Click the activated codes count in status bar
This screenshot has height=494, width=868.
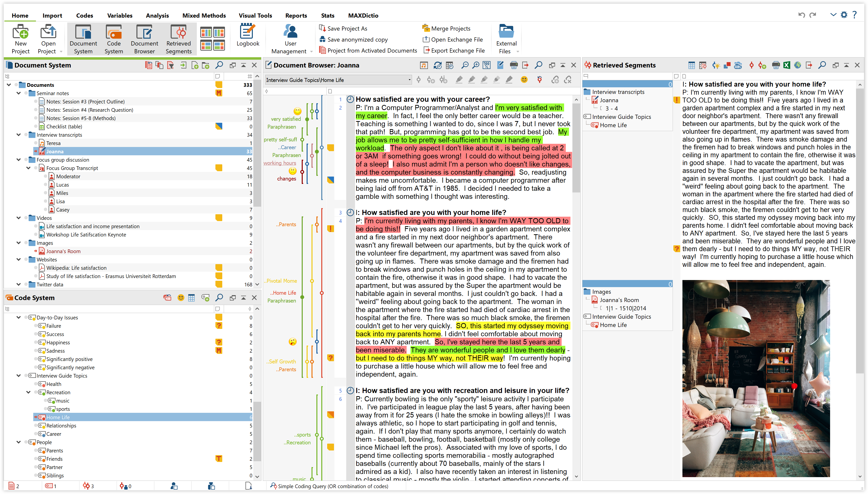point(51,486)
